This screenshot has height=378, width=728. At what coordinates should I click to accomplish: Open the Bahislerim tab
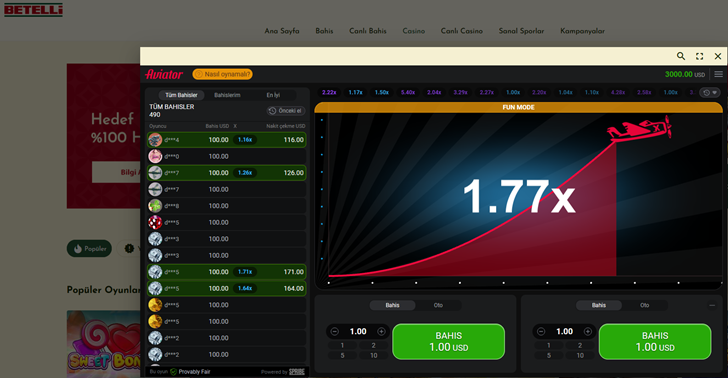coord(227,95)
